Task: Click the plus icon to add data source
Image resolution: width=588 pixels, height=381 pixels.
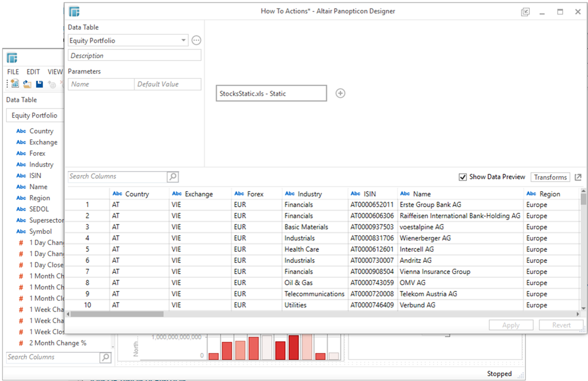Action: point(340,94)
